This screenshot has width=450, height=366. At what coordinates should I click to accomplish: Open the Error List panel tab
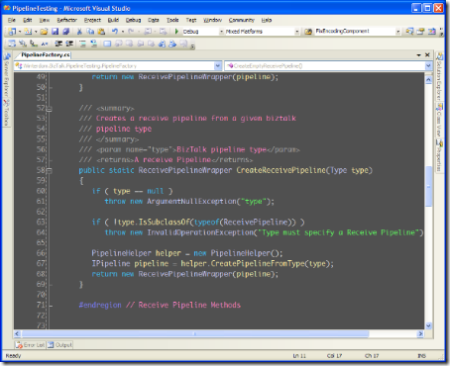[30, 345]
